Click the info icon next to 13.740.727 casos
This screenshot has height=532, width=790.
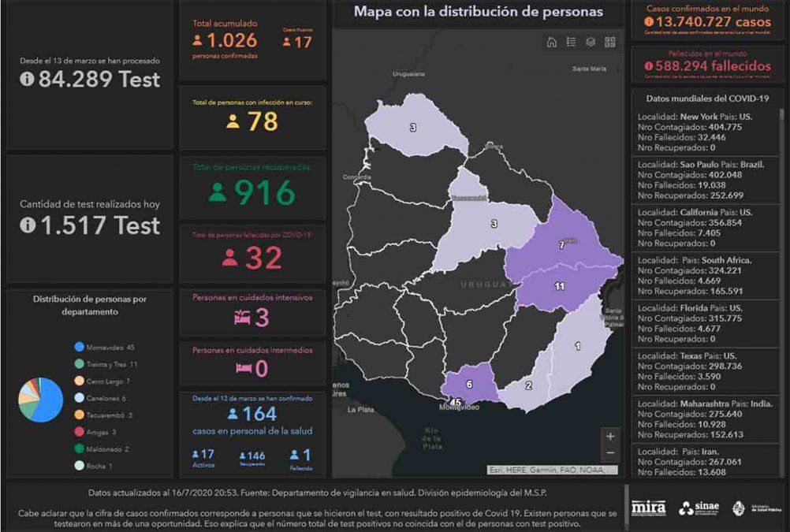click(649, 23)
